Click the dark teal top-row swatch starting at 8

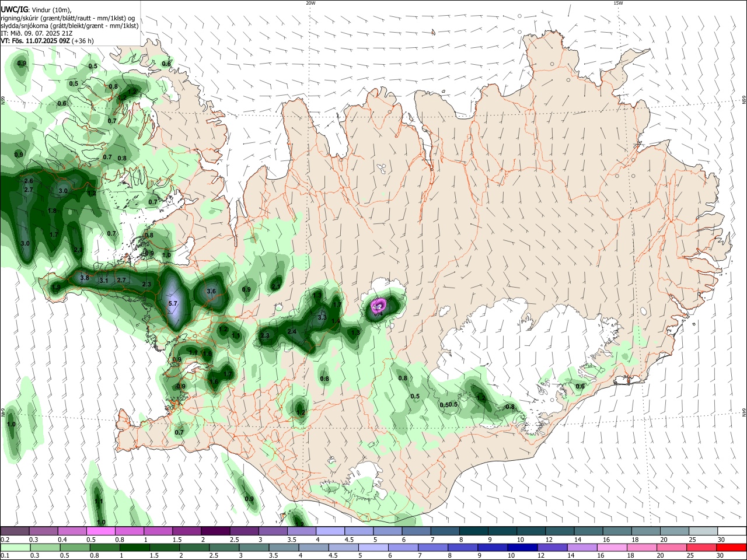(474, 531)
